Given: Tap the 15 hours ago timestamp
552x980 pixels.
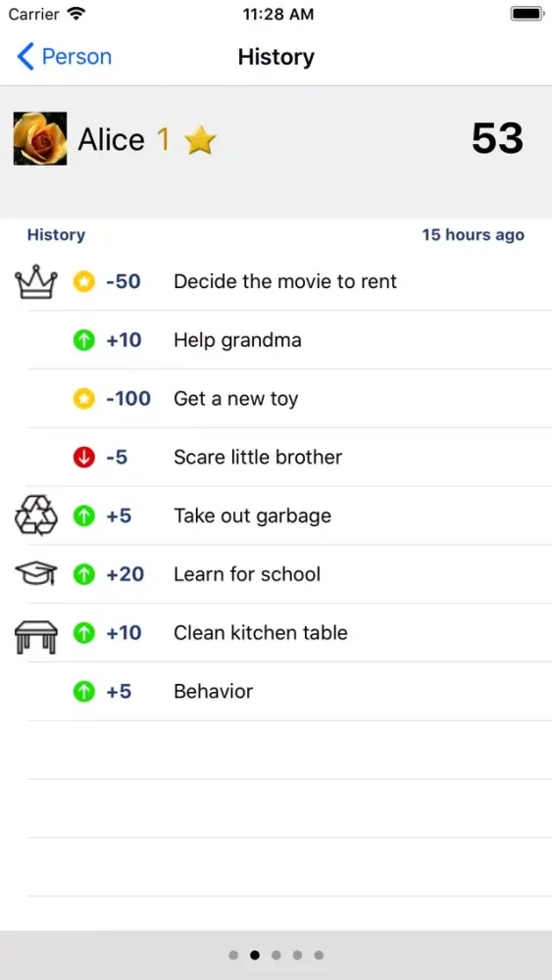Looking at the screenshot, I should coord(474,235).
